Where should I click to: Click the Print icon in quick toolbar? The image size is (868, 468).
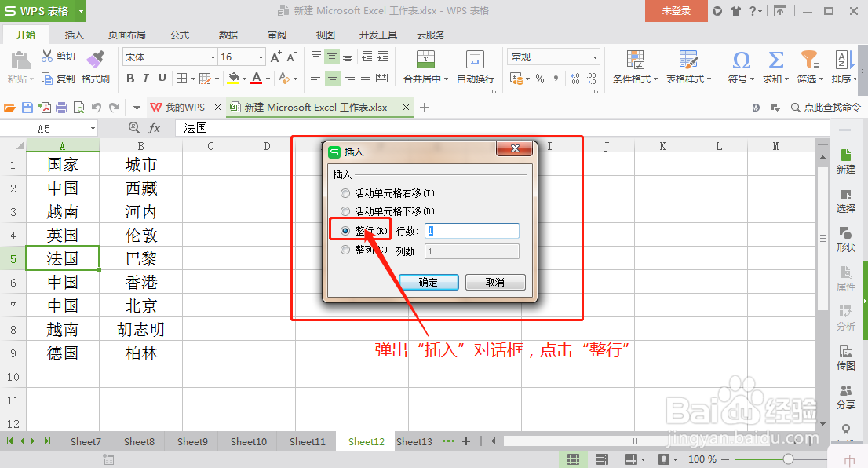tap(61, 108)
